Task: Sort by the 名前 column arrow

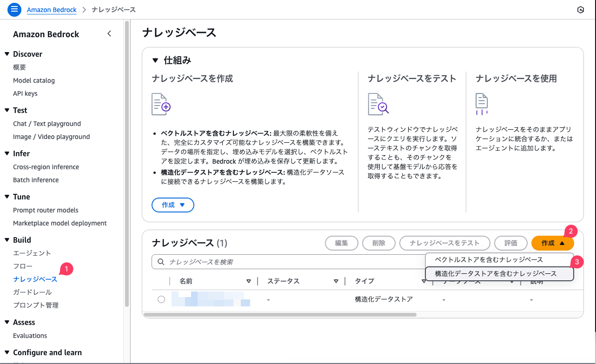Action: [249, 281]
